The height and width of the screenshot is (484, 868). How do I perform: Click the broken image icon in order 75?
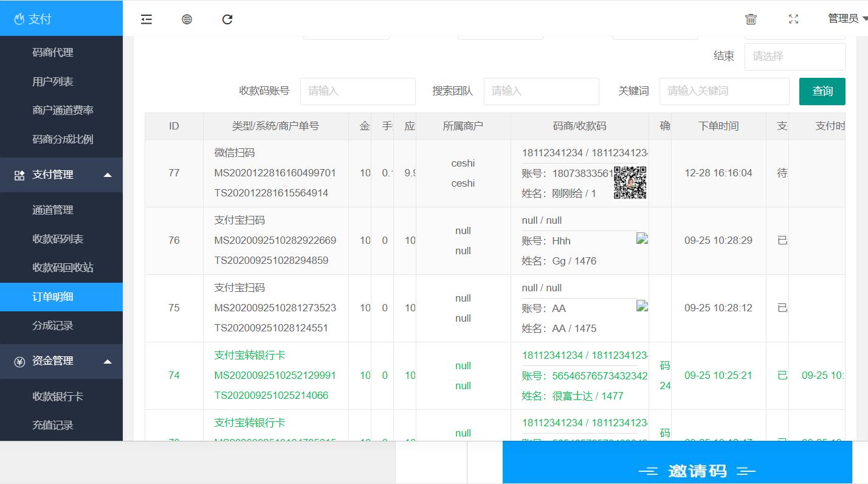[x=642, y=306]
